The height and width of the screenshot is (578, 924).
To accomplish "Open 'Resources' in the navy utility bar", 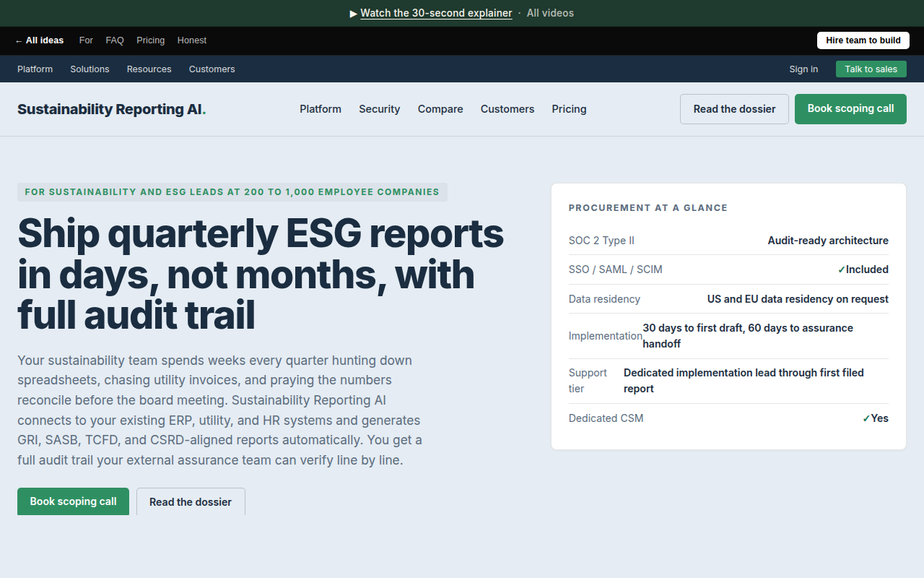I will tap(149, 69).
